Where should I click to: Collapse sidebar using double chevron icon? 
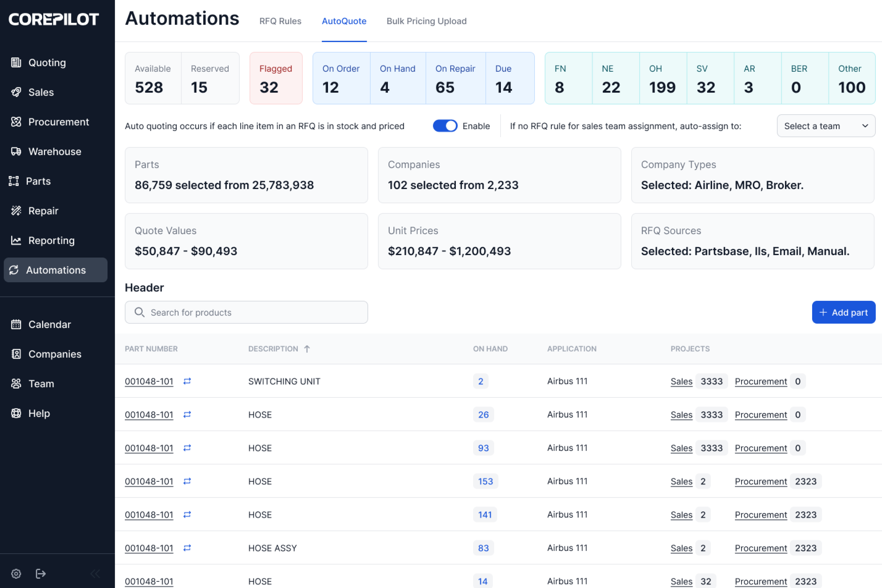[95, 573]
